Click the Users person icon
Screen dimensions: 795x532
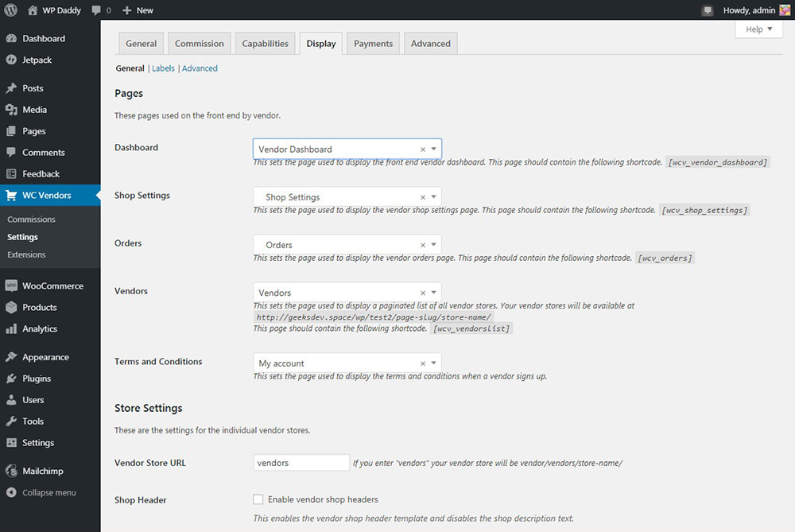11,400
